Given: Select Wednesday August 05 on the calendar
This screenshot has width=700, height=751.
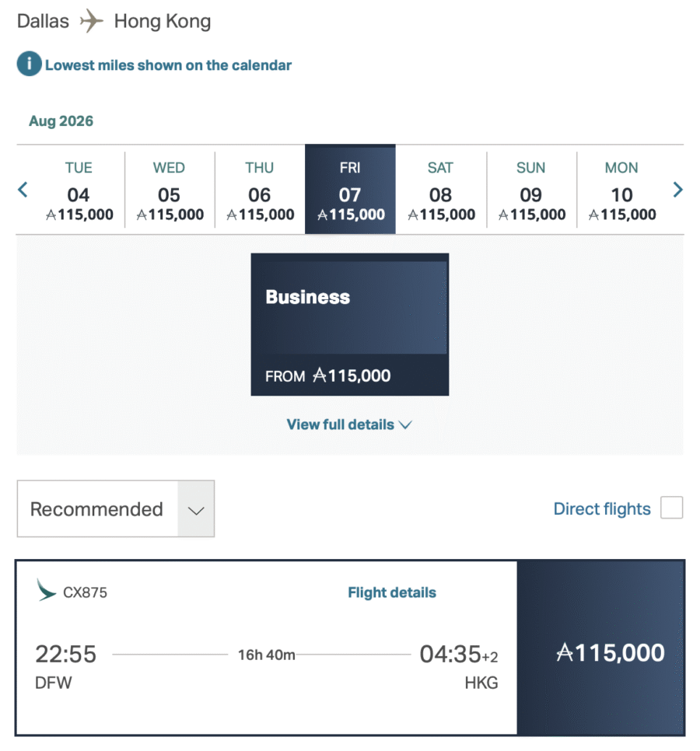Looking at the screenshot, I should pyautogui.click(x=169, y=189).
